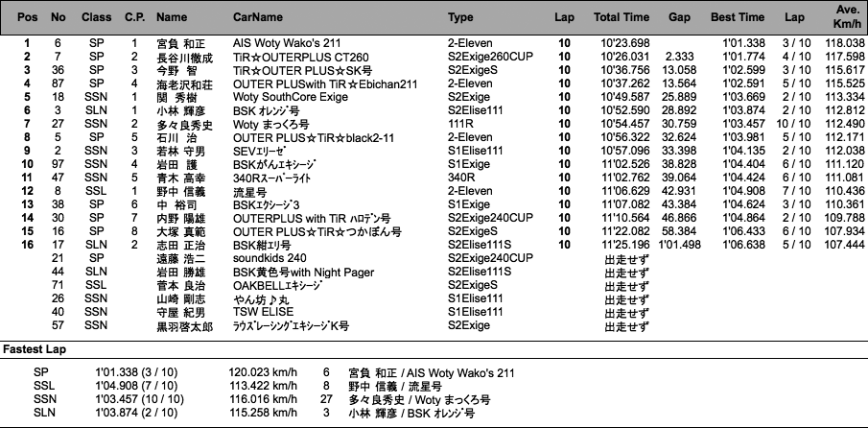Screen dimensions: 868x428
Task: Select car name 'OUTER PLUS☆TiR☆つかぽん号'
Action: click(317, 231)
